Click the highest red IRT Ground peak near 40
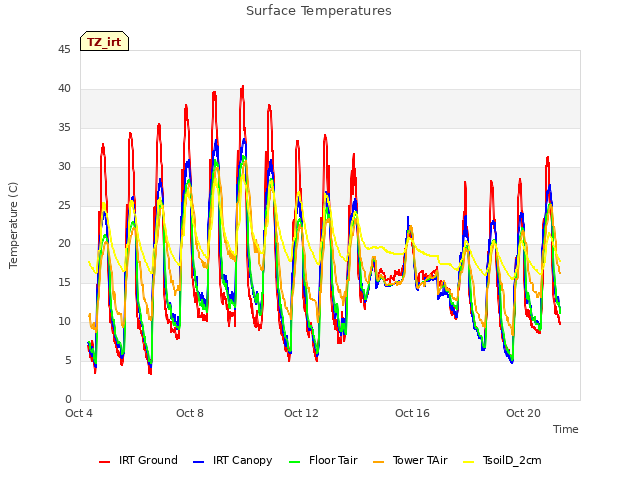 point(242,87)
